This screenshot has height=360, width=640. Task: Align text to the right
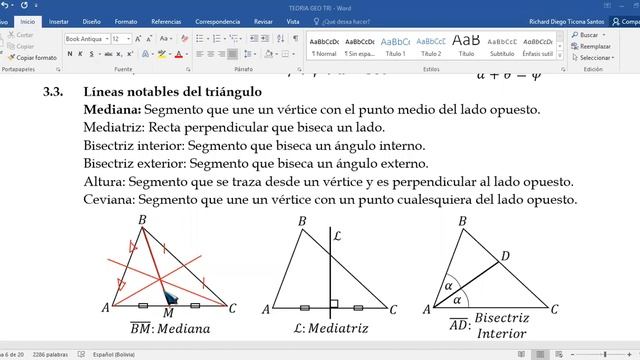click(222, 54)
